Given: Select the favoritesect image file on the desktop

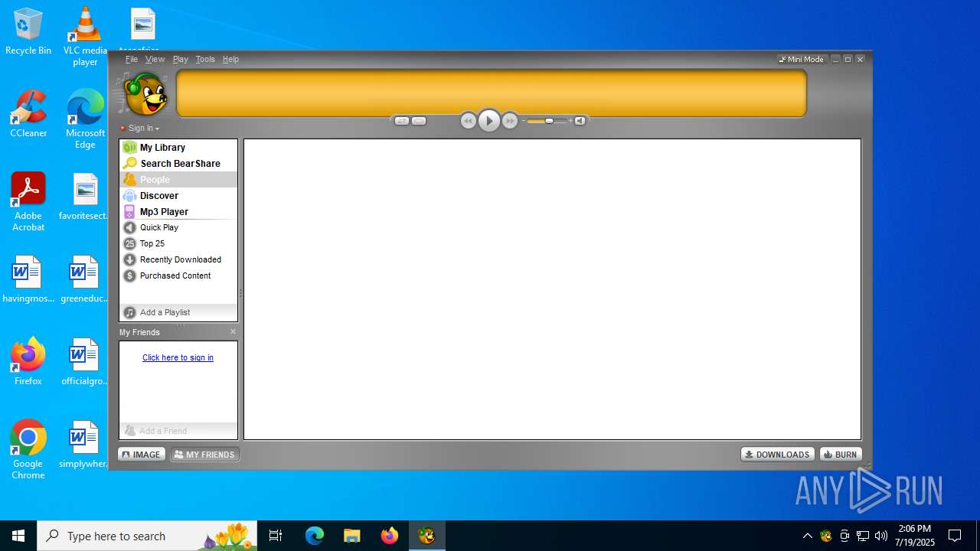Looking at the screenshot, I should click(x=85, y=196).
